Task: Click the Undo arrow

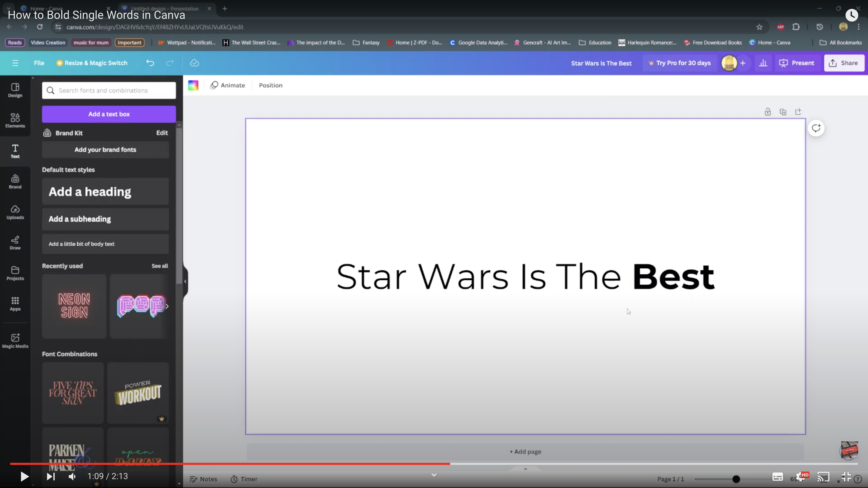Action: click(x=150, y=63)
